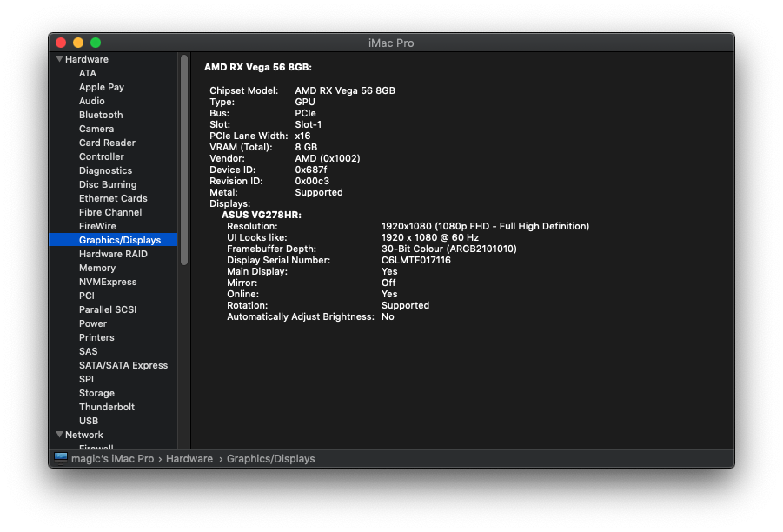783x532 pixels.
Task: Select Memory in the sidebar
Action: point(97,268)
